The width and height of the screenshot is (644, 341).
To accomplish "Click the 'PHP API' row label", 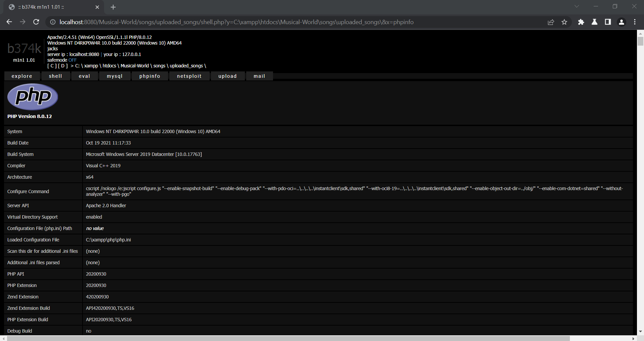I will (x=16, y=274).
